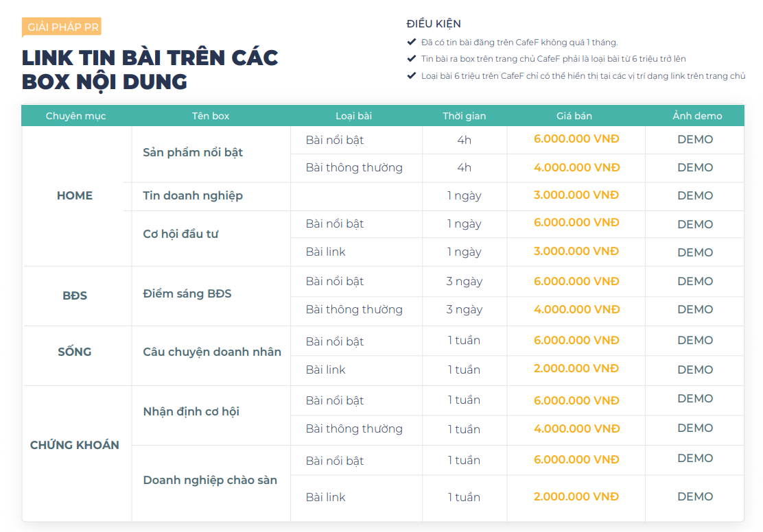The width and height of the screenshot is (763, 532).
Task: Click the Chuyên mục column header
Action: [75, 116]
